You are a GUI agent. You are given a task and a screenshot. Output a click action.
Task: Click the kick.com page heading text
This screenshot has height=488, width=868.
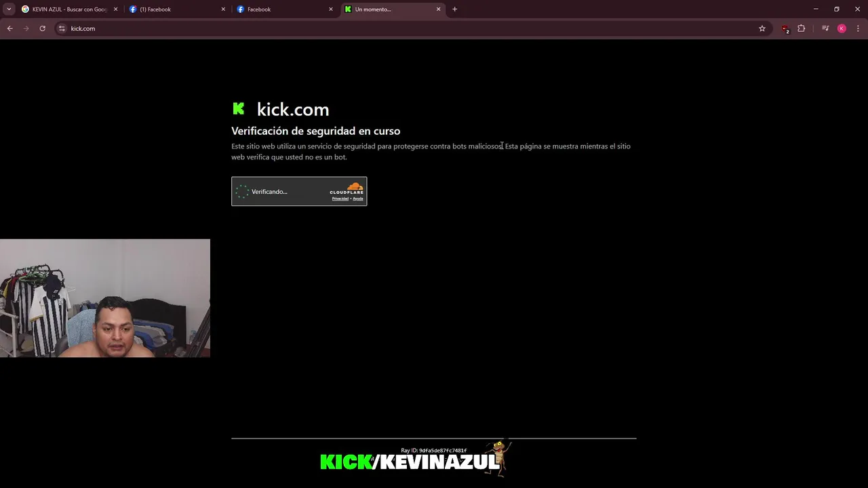[293, 109]
